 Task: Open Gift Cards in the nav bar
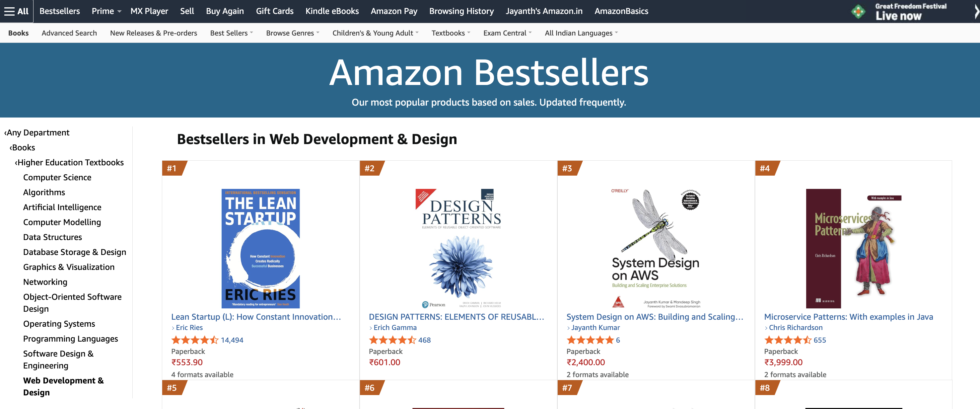[275, 11]
